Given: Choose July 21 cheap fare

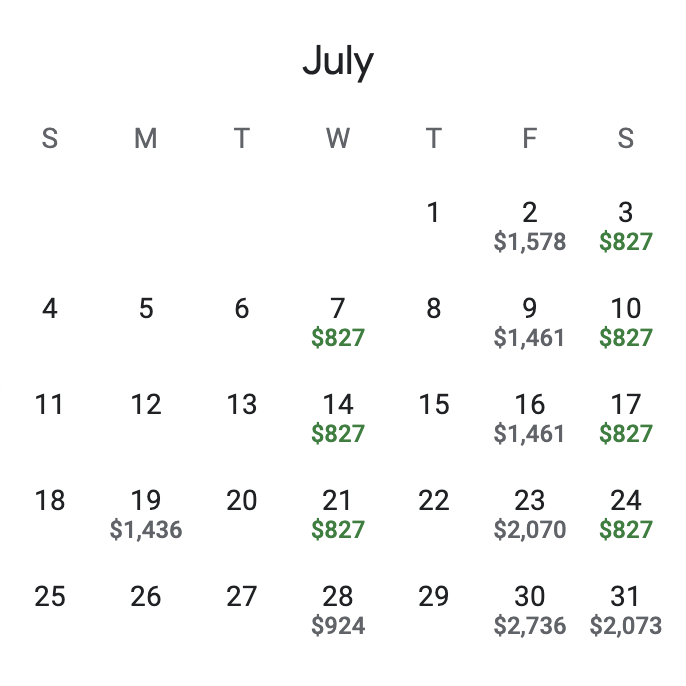Looking at the screenshot, I should [x=338, y=514].
